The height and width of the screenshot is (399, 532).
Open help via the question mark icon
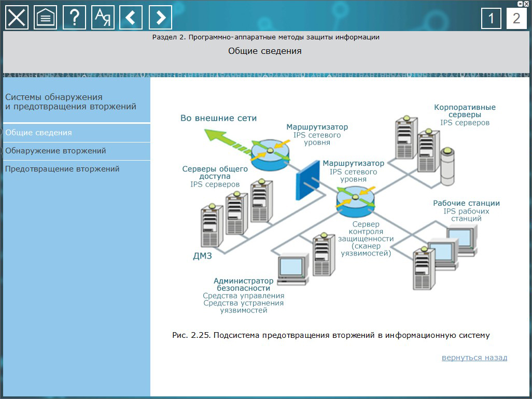point(74,18)
